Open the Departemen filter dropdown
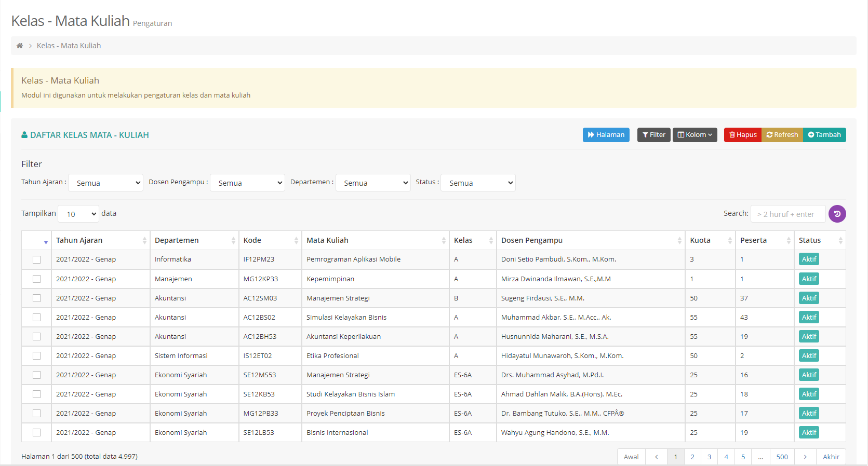Screen dimensions: 868x466 (x=373, y=183)
